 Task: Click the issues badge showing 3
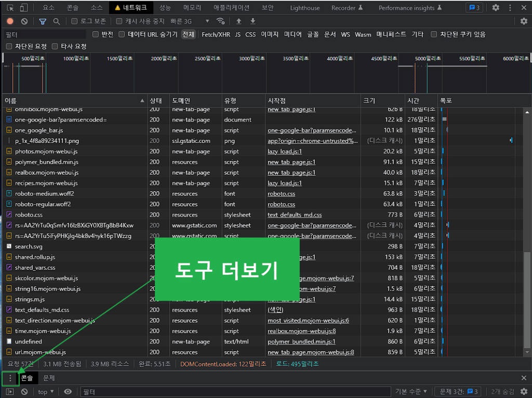tap(474, 7)
